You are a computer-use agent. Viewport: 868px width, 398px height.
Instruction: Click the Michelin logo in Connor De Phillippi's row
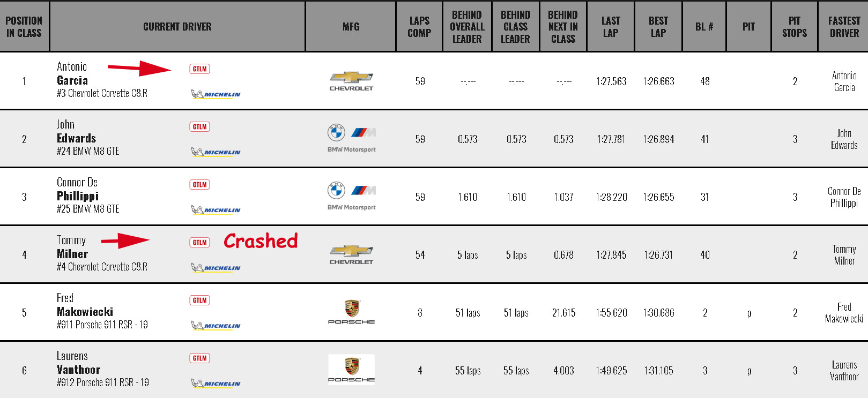(x=216, y=210)
